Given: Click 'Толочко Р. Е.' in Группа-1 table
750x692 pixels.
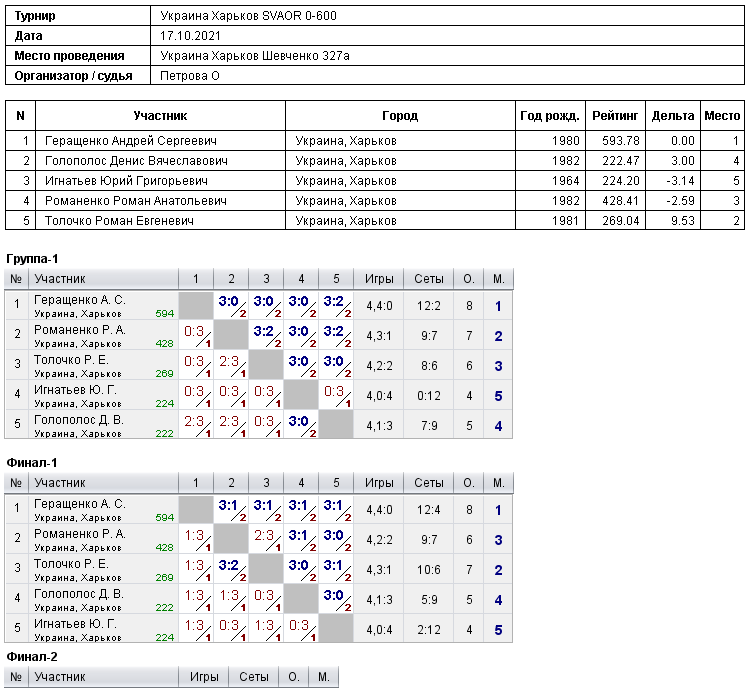Looking at the screenshot, I should click(72, 360).
